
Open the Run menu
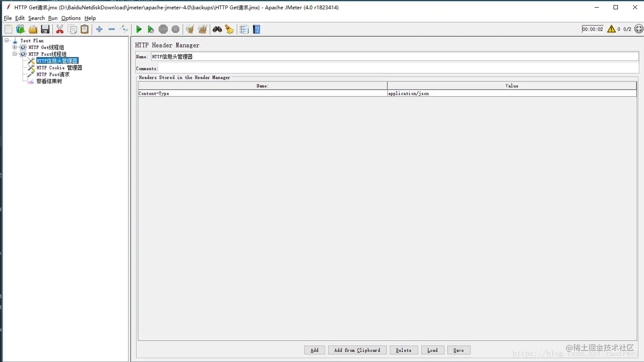[53, 18]
